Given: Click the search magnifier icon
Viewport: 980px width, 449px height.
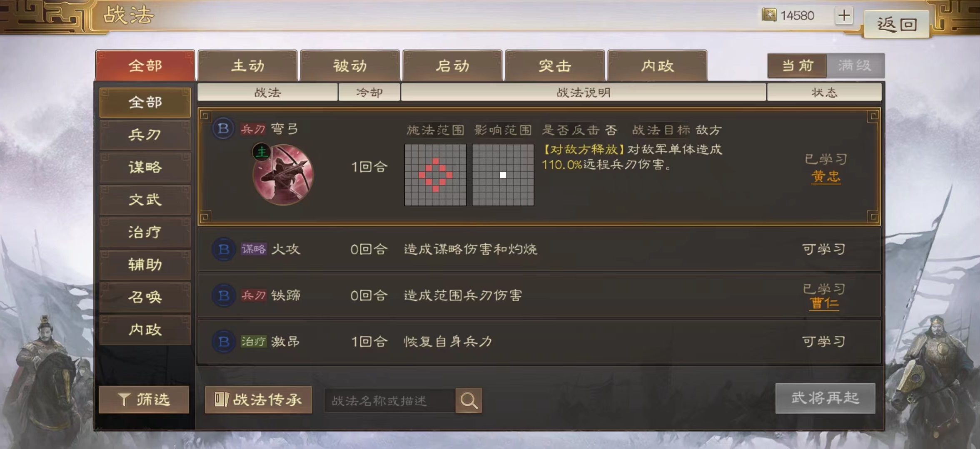Looking at the screenshot, I should click(469, 400).
